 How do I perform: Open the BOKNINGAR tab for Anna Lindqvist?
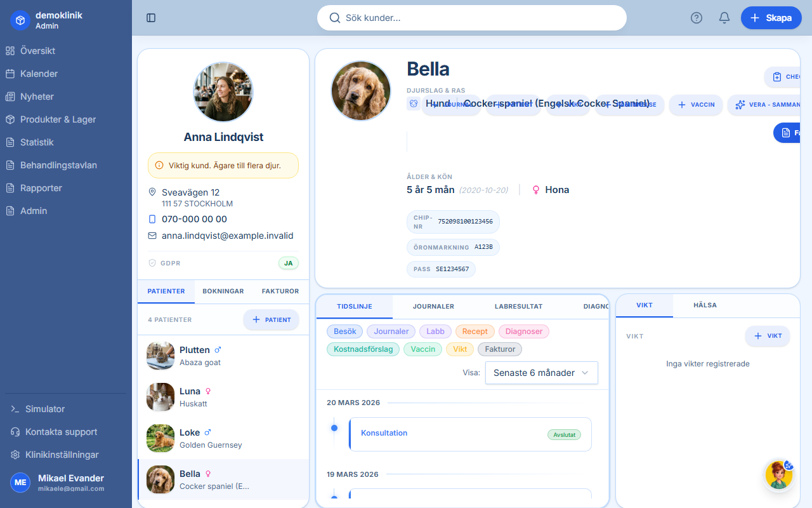point(223,291)
